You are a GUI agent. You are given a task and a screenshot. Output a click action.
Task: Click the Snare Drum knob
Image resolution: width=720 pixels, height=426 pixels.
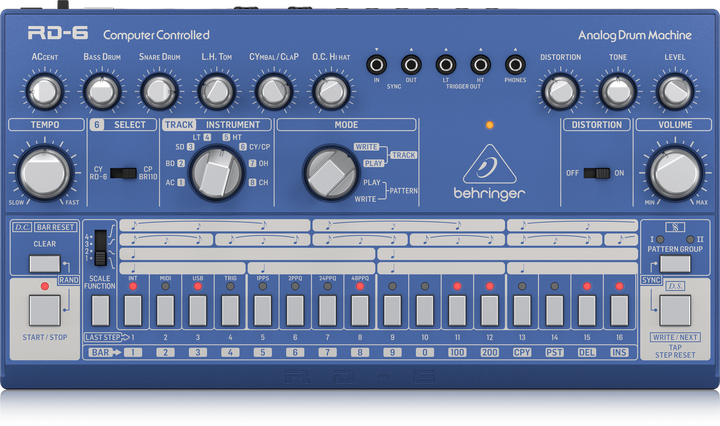159,91
